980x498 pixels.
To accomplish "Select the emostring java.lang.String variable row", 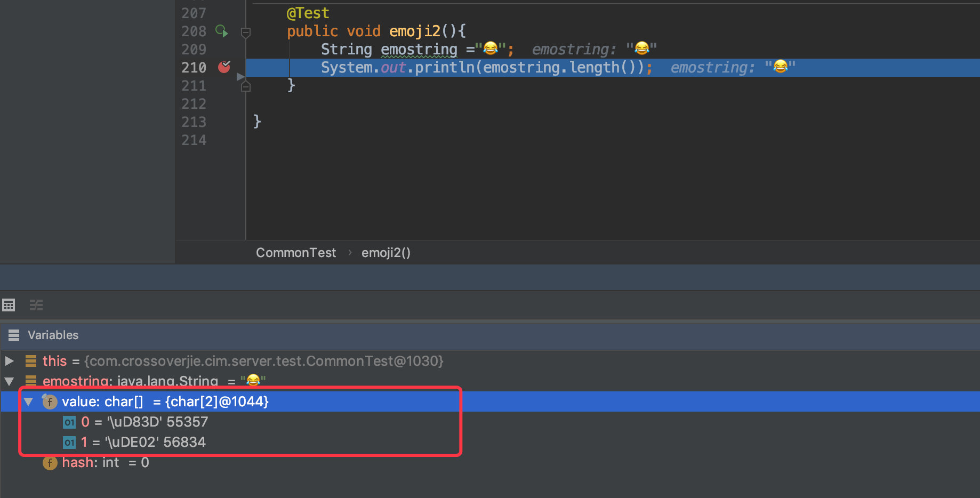I will click(490, 381).
